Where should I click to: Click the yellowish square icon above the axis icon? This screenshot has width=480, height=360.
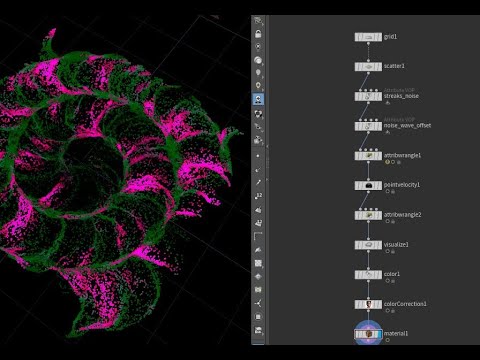[x=258, y=290]
